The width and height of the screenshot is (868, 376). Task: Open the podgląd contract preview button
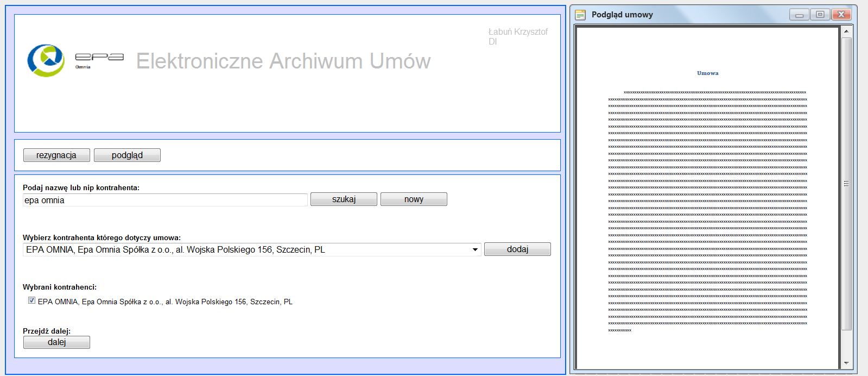tap(127, 155)
